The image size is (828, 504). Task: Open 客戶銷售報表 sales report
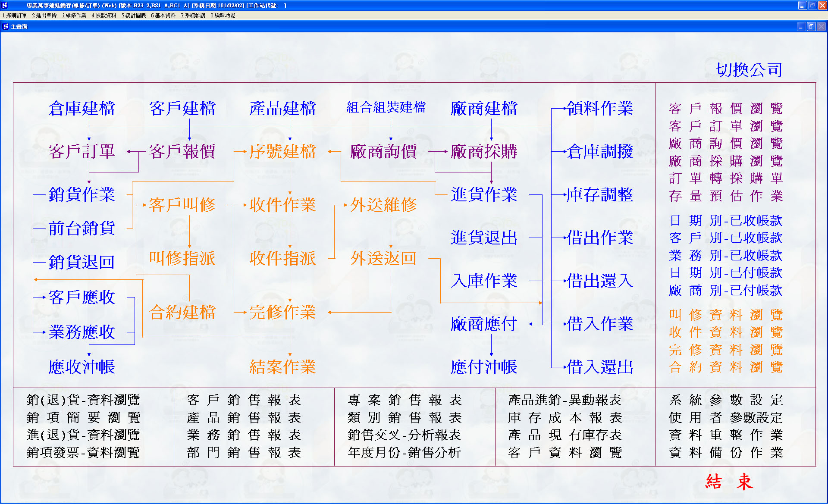[x=244, y=400]
